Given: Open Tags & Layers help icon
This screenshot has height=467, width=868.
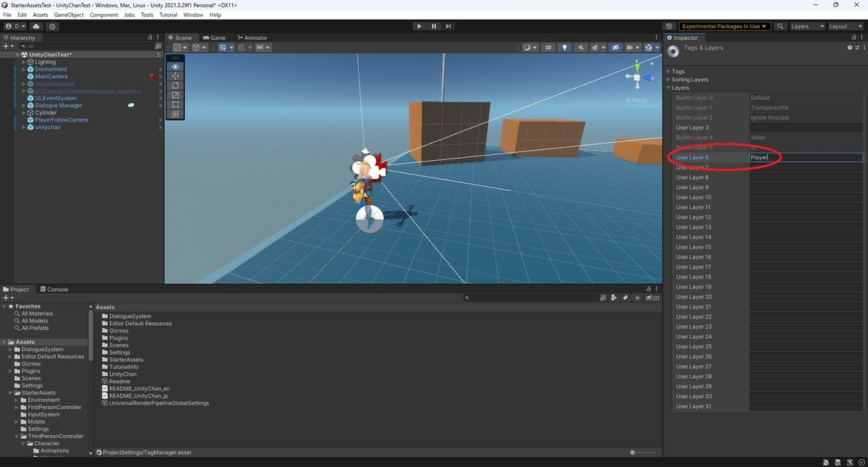Looking at the screenshot, I should (x=850, y=48).
